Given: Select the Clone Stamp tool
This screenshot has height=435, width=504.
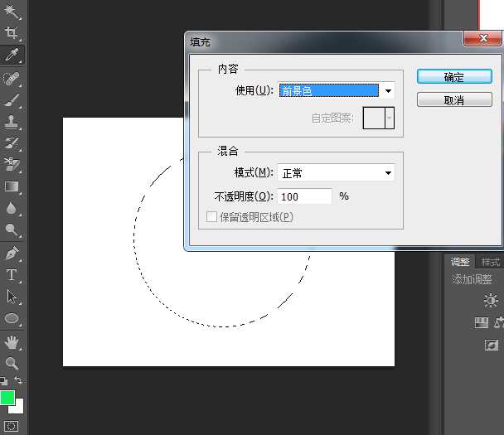Looking at the screenshot, I should (x=12, y=122).
